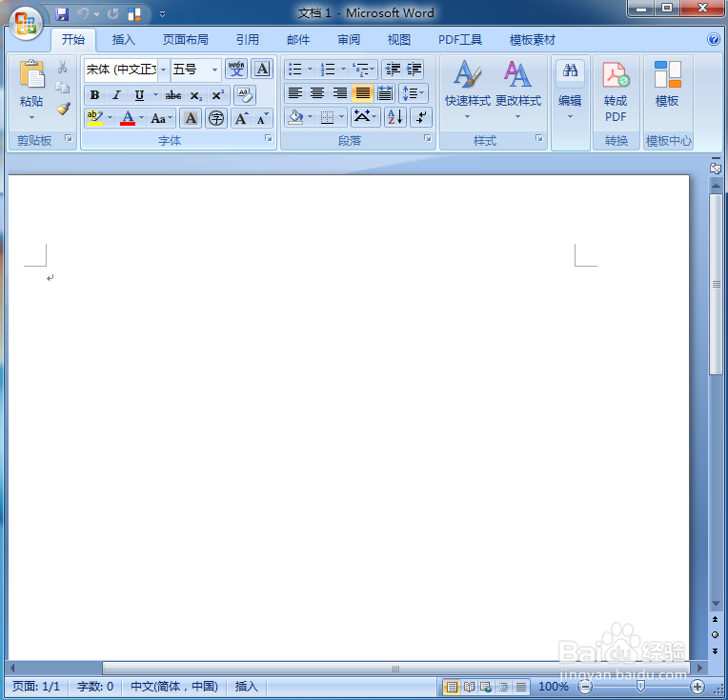Open font dialog launcher in 字体 group
The height and width of the screenshot is (700, 728).
click(269, 138)
